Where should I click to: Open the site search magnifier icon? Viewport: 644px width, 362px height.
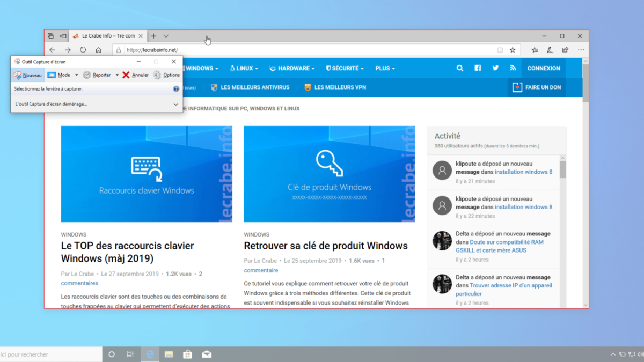[460, 68]
